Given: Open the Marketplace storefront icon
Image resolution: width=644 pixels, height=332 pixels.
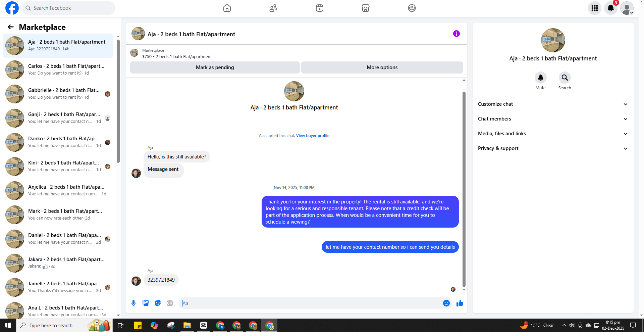Looking at the screenshot, I should (366, 8).
